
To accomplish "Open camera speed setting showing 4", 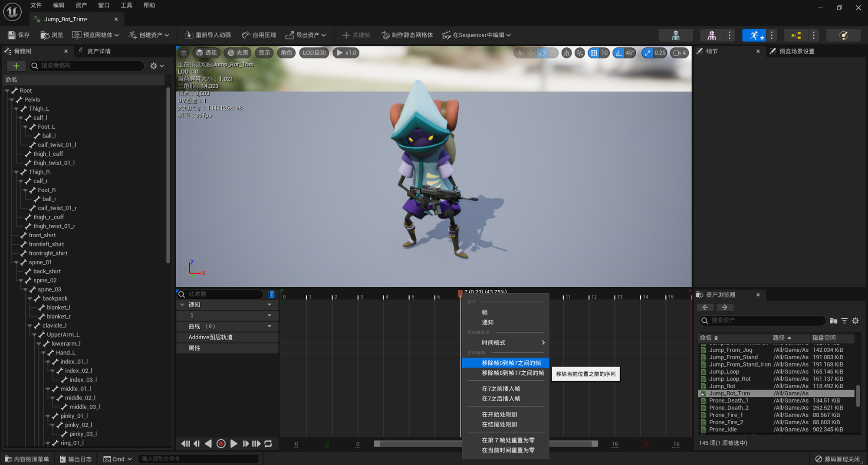I will click(x=680, y=53).
